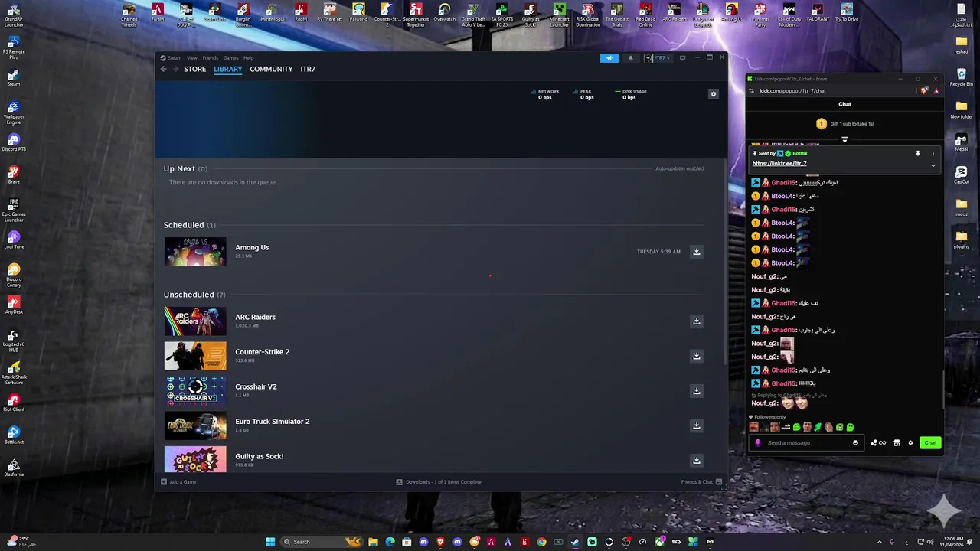This screenshot has height=551, width=980.
Task: Download ARC Raiders update now
Action: pyautogui.click(x=697, y=321)
